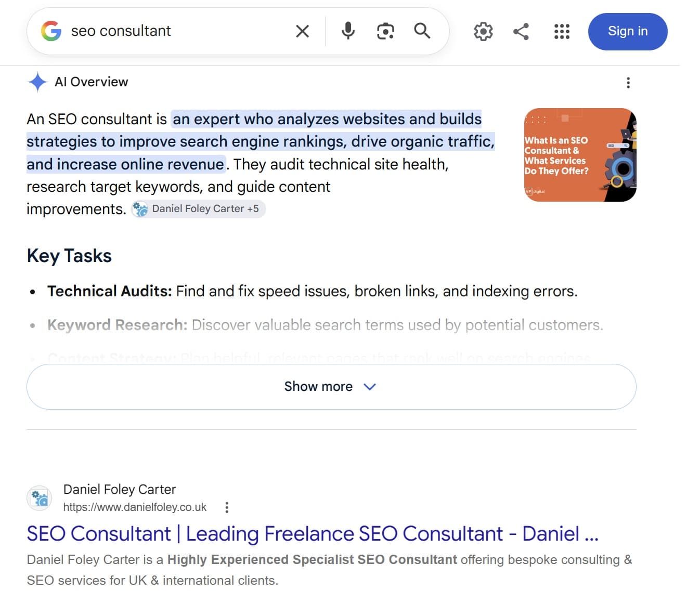Expand AI Overview with Show more
The width and height of the screenshot is (687, 616).
(331, 387)
